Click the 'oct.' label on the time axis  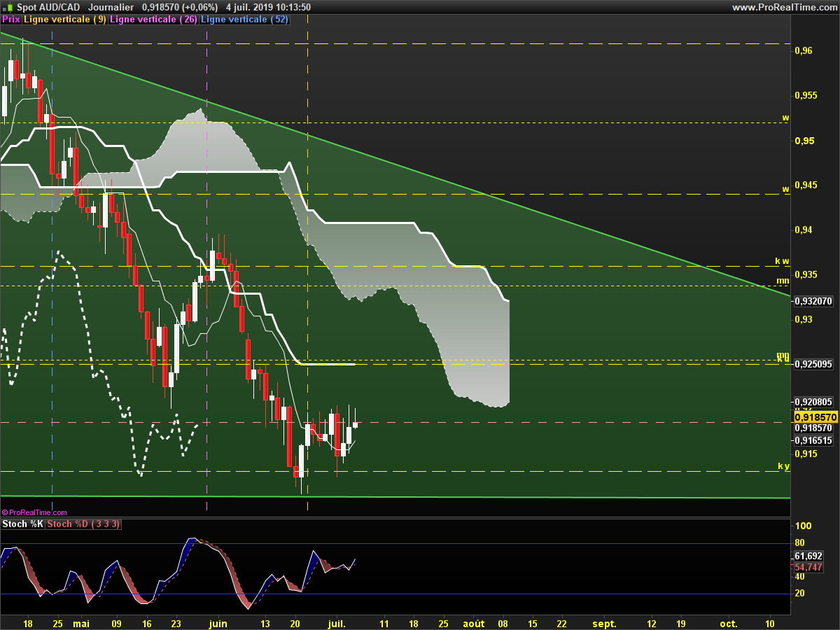[729, 623]
